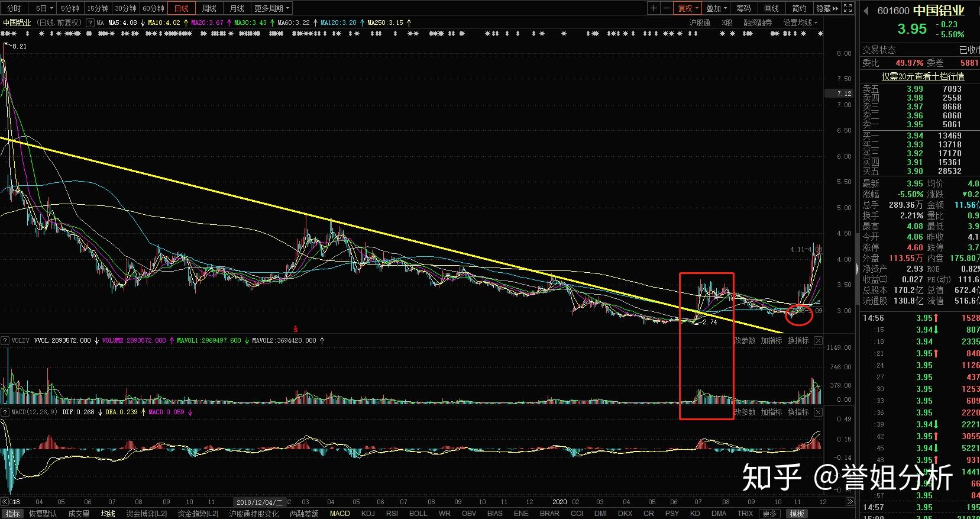This screenshot has width=980, height=519.
Task: Select the KDJ indicator tab
Action: [368, 514]
